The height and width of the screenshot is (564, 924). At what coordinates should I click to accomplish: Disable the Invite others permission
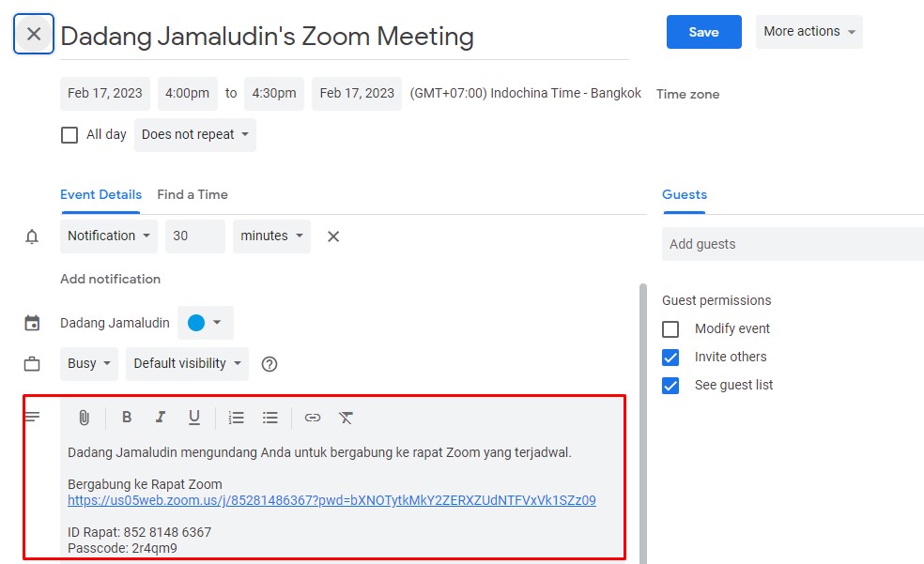click(x=671, y=357)
